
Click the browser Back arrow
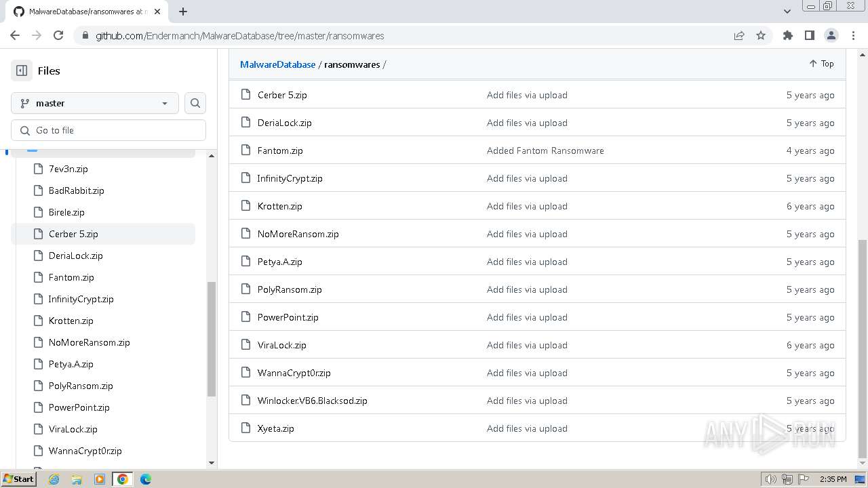(15, 35)
